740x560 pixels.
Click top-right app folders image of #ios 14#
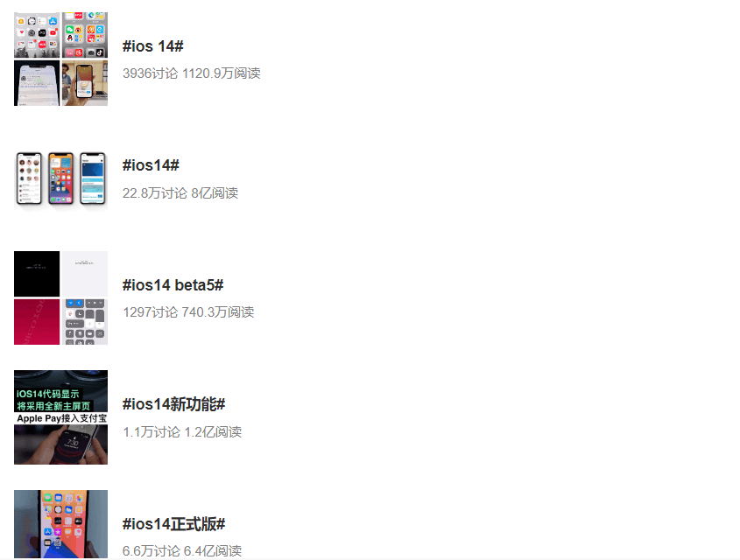85,35
